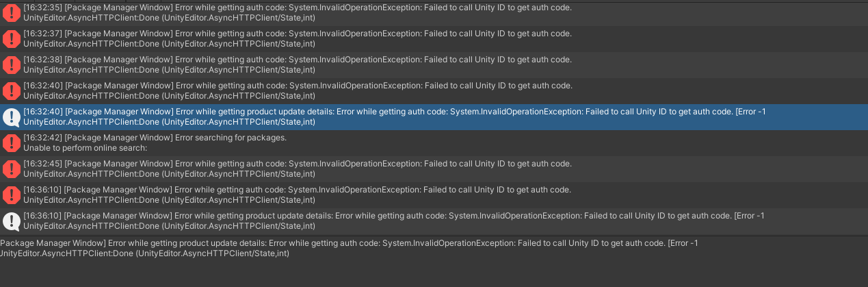This screenshot has width=868, height=287.
Task: Click white icon of highlighted 16:32:40 product update entry
Action: (x=11, y=117)
